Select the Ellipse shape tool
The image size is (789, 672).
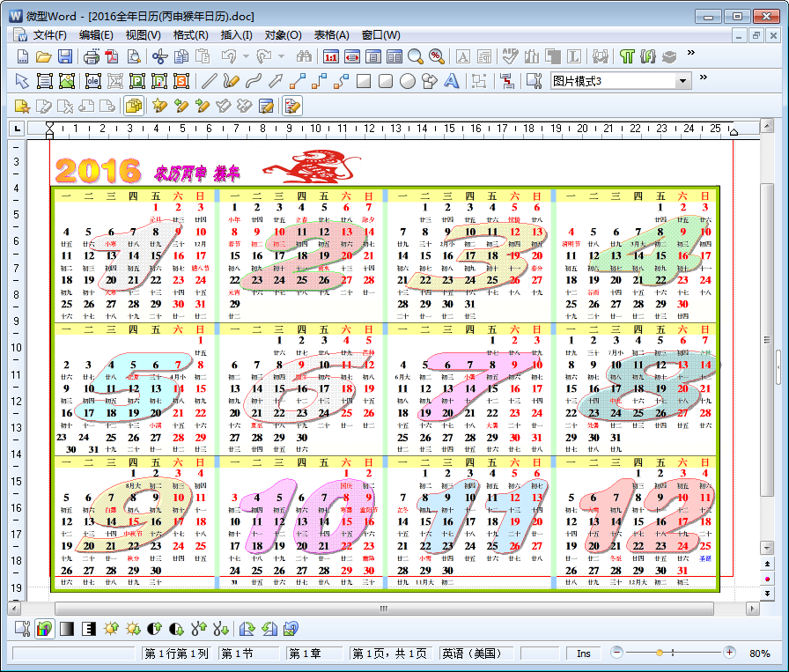(408, 81)
